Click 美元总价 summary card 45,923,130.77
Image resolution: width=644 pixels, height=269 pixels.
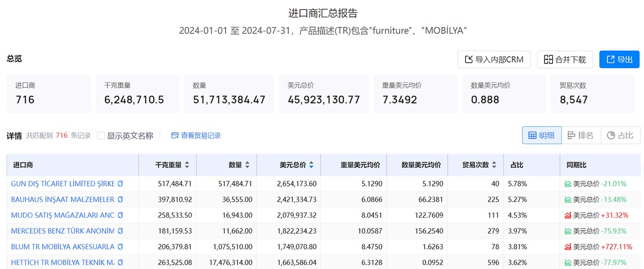324,94
